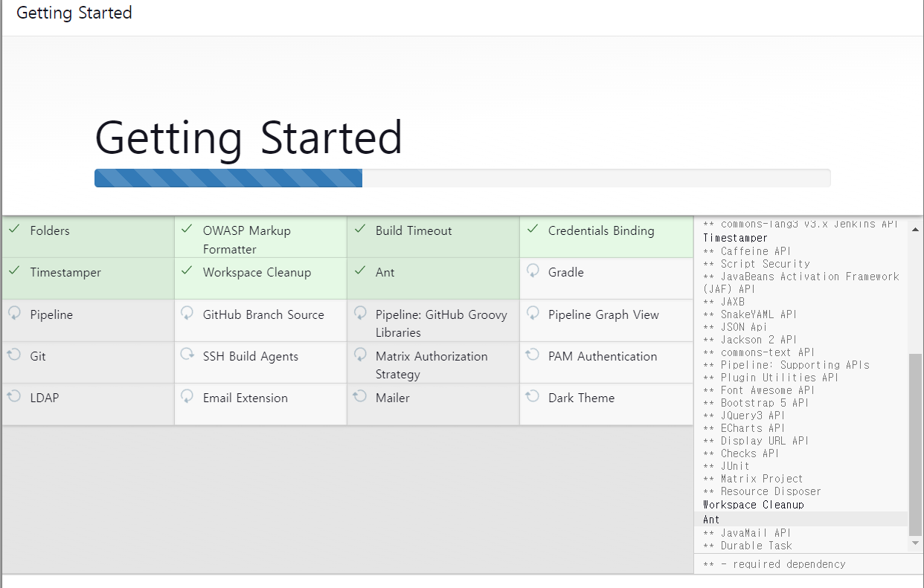This screenshot has height=588, width=924.
Task: Click the Resource Disposer log line
Action: [x=762, y=491]
